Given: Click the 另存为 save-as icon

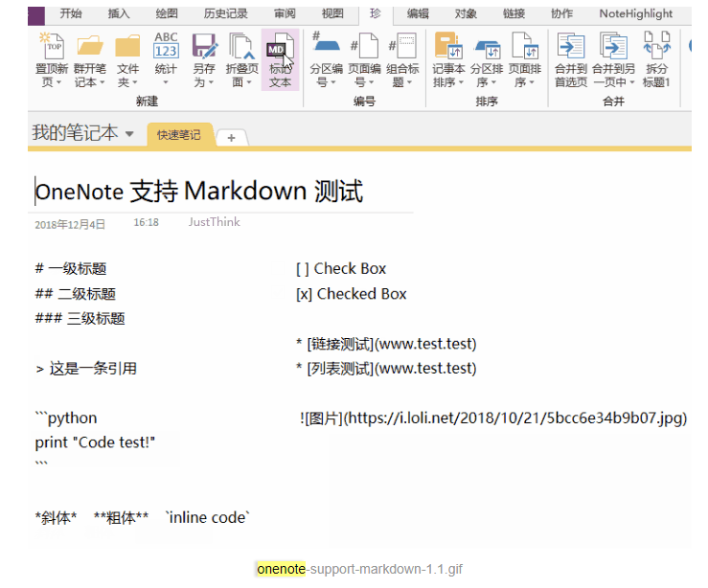Looking at the screenshot, I should pyautogui.click(x=204, y=46).
